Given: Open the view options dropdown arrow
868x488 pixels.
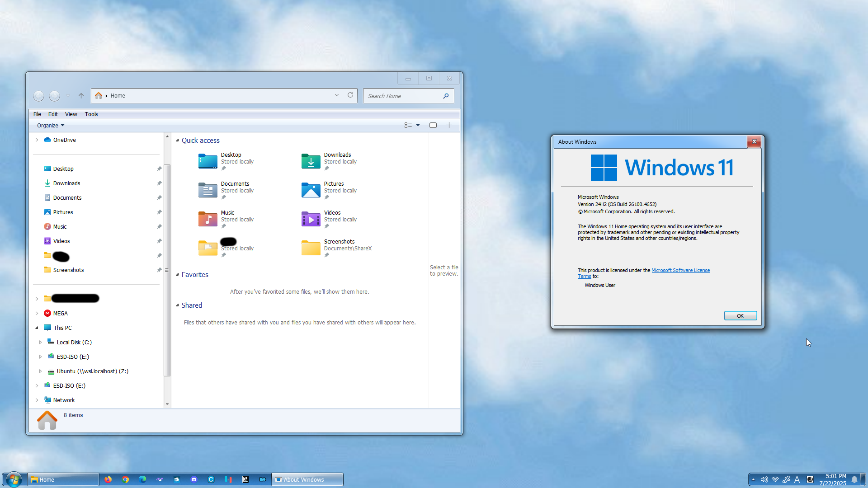Looking at the screenshot, I should 418,125.
